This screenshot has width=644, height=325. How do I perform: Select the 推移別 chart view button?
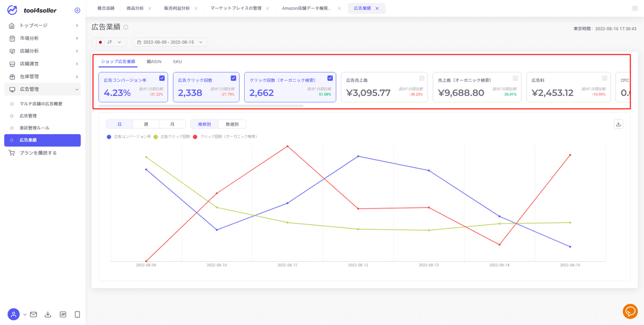click(x=204, y=124)
